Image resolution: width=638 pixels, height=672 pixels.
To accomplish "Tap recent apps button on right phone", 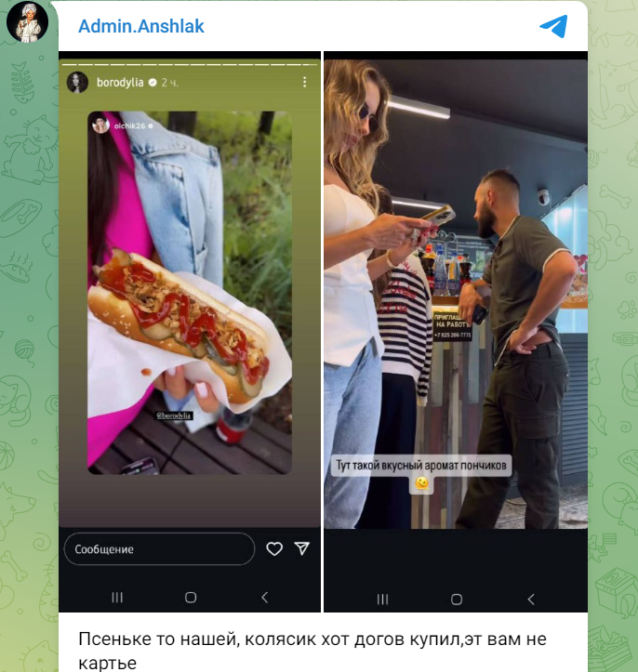I will [x=382, y=600].
